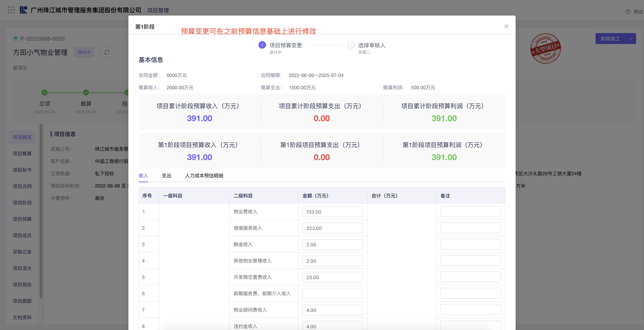
Task: Edit the 增值服务收入 amount field
Action: tap(333, 228)
